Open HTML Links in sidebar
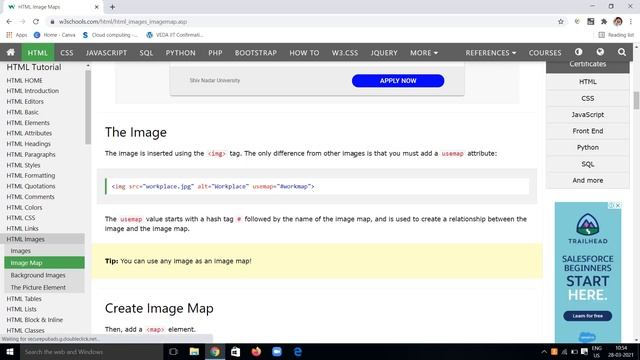Screen dimensions: 640x360 coord(22,229)
